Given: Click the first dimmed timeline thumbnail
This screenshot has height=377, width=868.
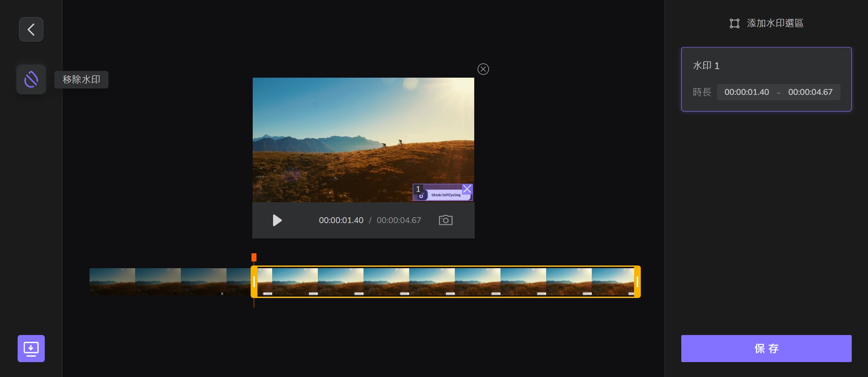Looking at the screenshot, I should (x=112, y=282).
